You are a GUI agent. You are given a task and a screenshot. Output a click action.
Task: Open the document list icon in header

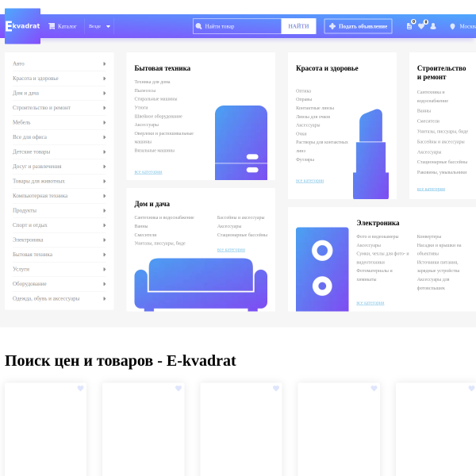coord(409,26)
